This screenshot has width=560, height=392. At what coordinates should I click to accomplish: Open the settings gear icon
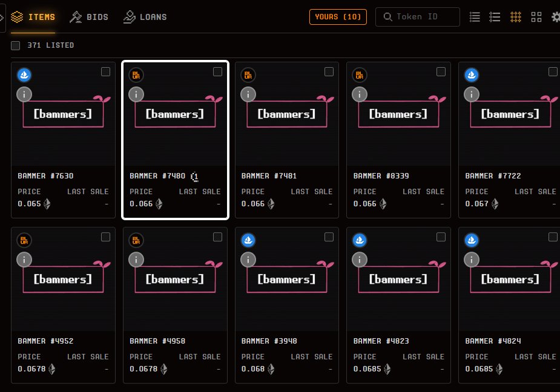tap(556, 17)
